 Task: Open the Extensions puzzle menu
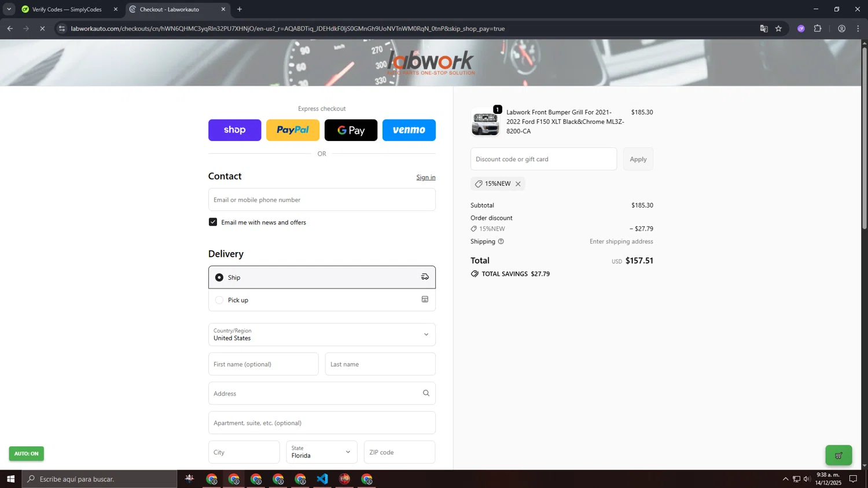[818, 28]
